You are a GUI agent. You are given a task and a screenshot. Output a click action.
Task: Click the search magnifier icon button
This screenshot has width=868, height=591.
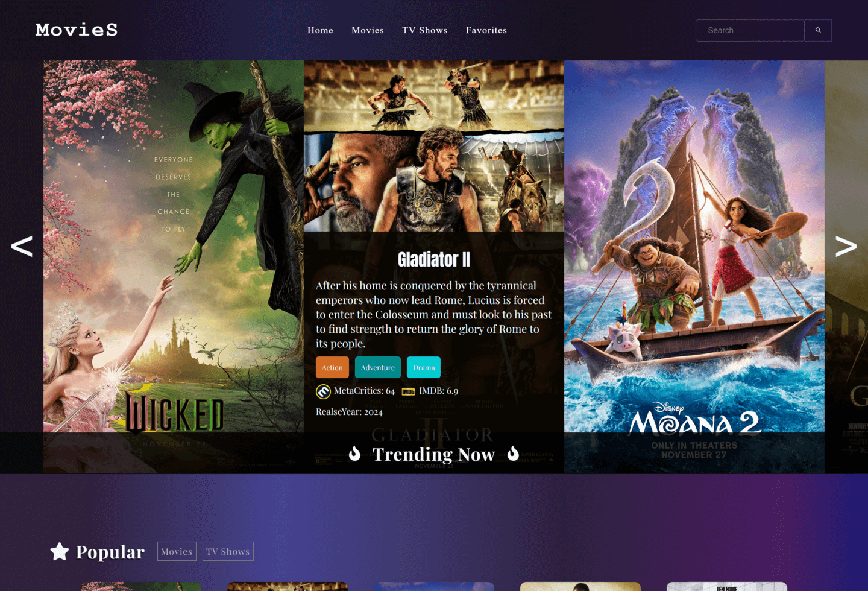click(818, 30)
